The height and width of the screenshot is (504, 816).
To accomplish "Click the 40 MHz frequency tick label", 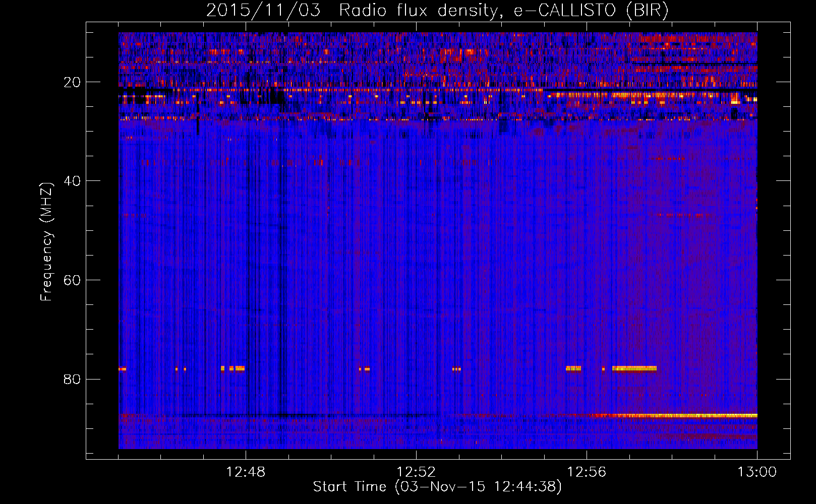I will (72, 181).
